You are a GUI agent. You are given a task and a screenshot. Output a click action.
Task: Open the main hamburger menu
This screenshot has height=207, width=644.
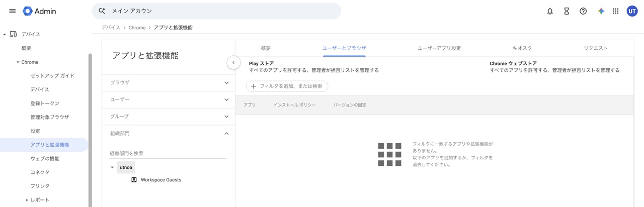13,11
